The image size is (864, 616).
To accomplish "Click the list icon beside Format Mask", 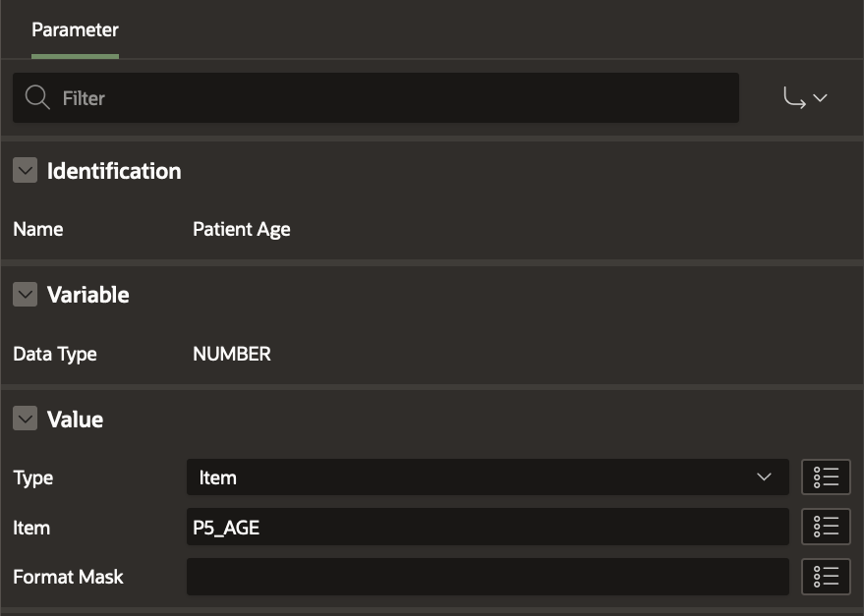I will (826, 577).
